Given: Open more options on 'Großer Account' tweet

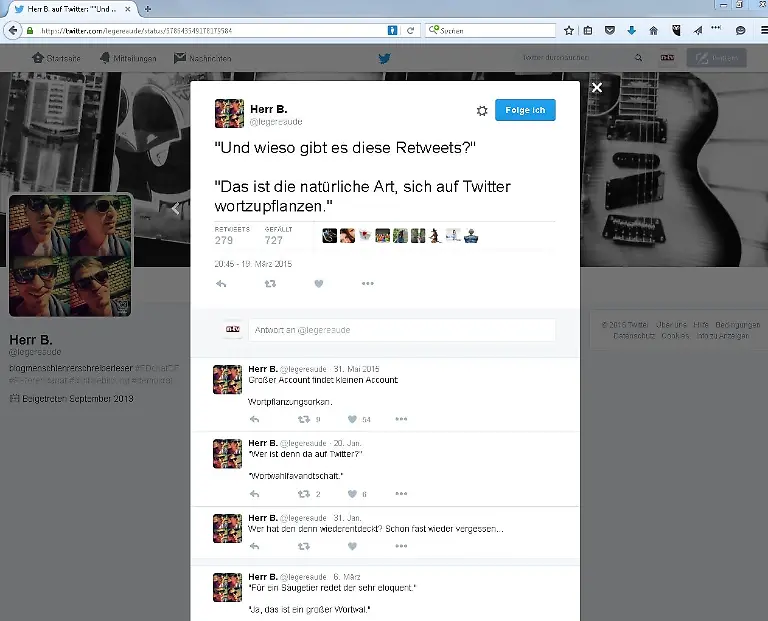Looking at the screenshot, I should (401, 419).
